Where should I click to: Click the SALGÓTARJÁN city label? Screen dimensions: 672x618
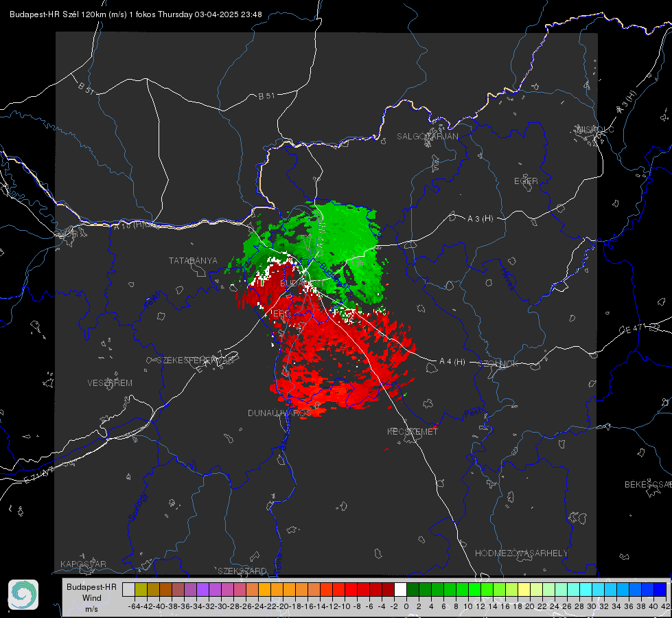pos(427,137)
